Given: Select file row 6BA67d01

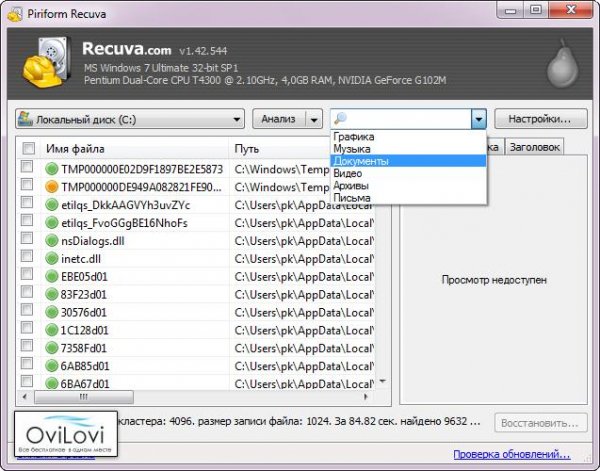Looking at the screenshot, I should pyautogui.click(x=196, y=383).
